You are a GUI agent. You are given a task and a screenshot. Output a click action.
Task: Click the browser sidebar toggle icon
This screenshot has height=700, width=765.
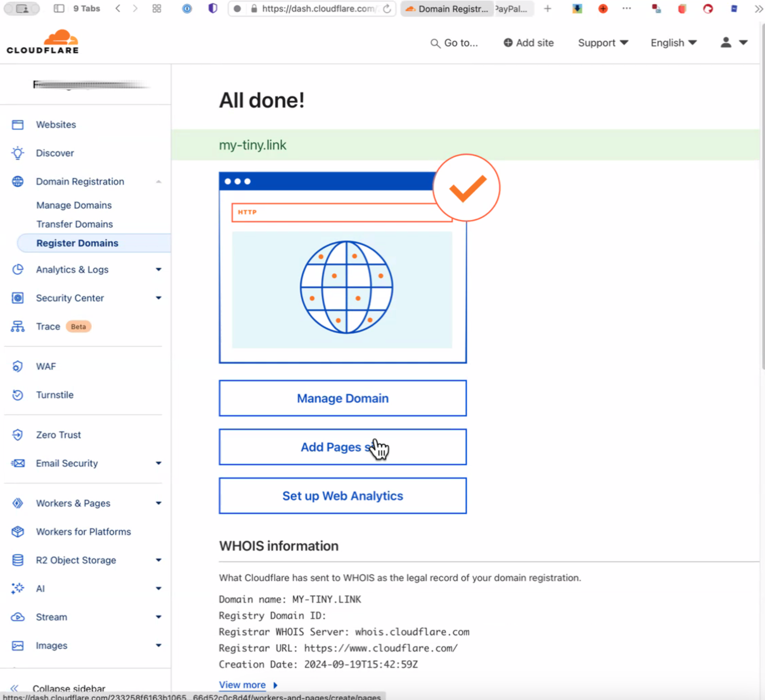point(59,8)
